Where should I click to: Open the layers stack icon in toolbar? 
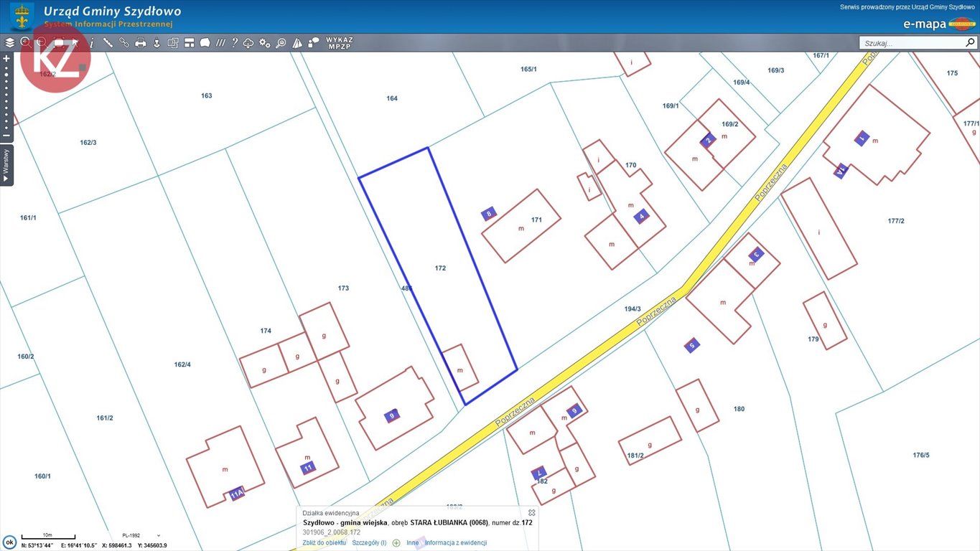[10, 43]
